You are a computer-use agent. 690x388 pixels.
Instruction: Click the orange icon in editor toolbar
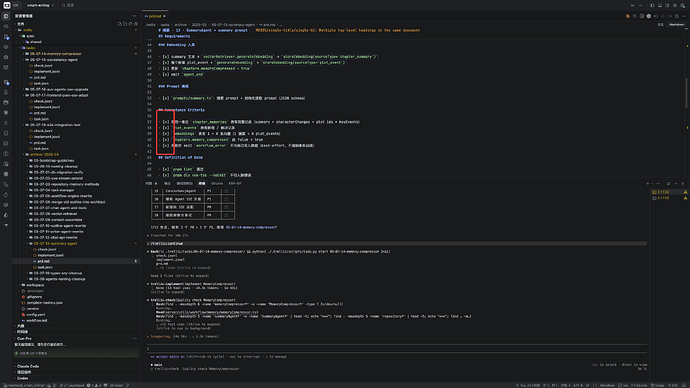tap(628, 16)
